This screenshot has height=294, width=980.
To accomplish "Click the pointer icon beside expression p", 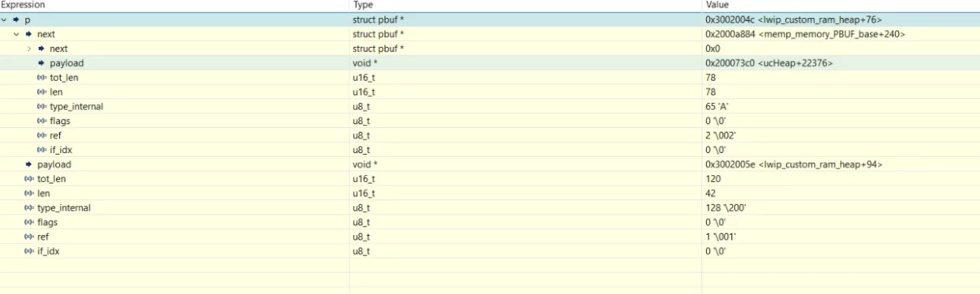I will 16,19.
